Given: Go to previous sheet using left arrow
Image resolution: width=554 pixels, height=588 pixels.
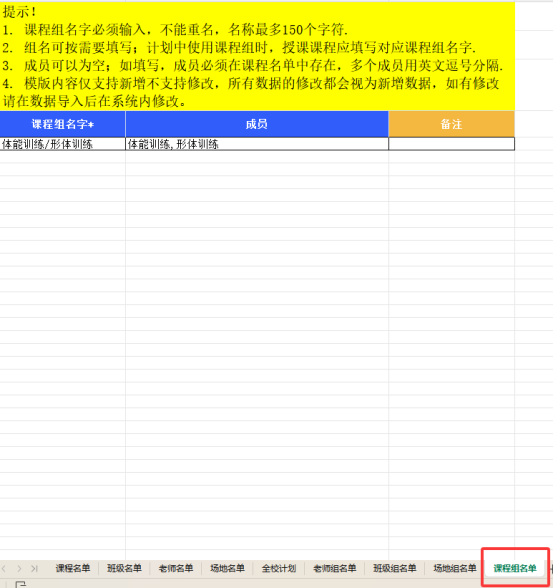Looking at the screenshot, I should pyautogui.click(x=4, y=568).
